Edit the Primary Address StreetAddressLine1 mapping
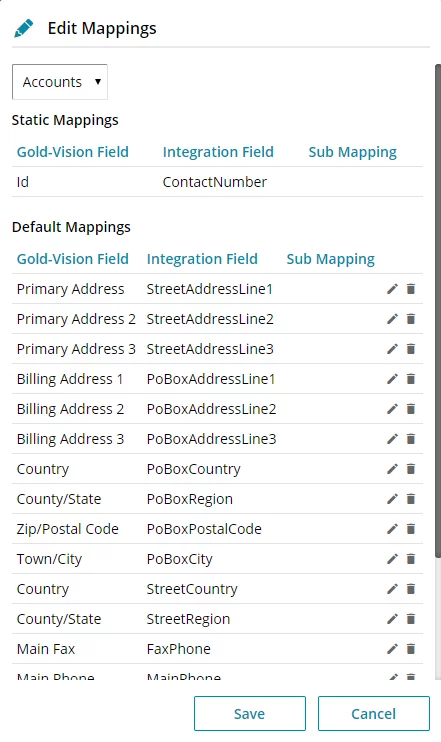 392,289
